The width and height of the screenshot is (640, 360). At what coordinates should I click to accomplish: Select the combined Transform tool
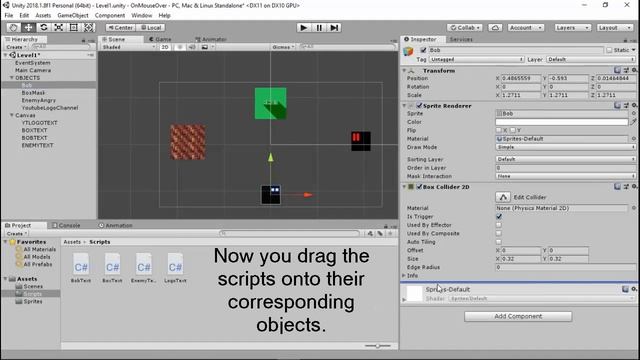click(x=89, y=27)
